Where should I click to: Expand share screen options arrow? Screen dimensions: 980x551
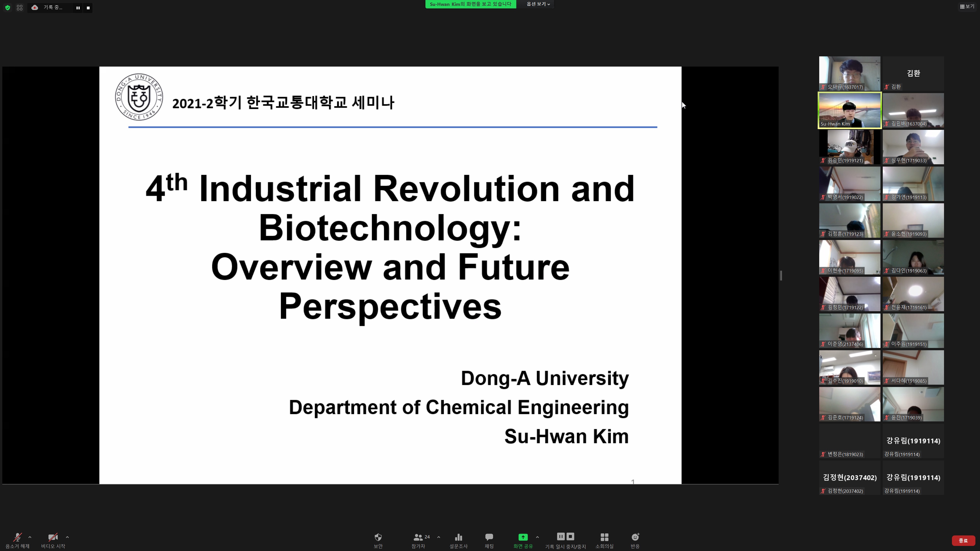[537, 537]
